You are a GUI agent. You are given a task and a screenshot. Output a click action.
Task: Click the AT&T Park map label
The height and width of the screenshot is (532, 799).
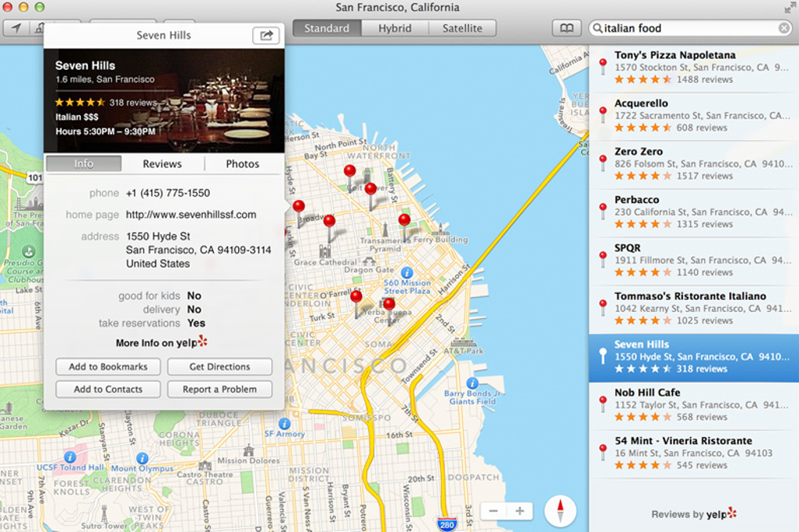click(x=463, y=350)
